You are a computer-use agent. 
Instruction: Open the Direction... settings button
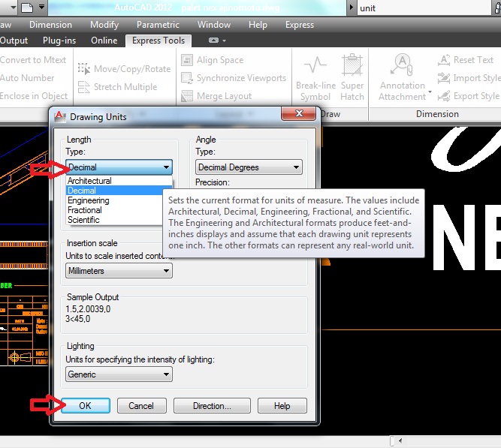(212, 405)
